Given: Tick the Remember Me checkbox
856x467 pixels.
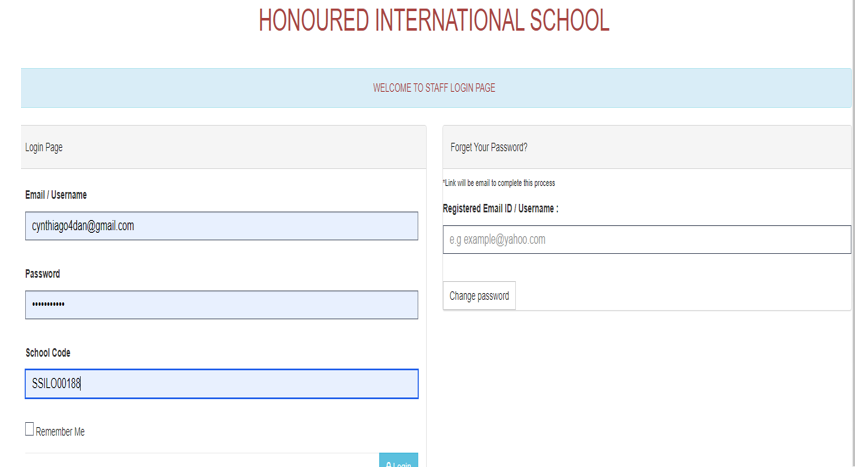Looking at the screenshot, I should pos(29,430).
